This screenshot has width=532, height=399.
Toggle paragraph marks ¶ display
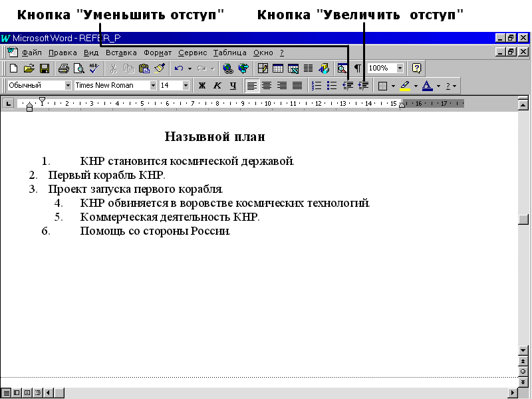358,68
